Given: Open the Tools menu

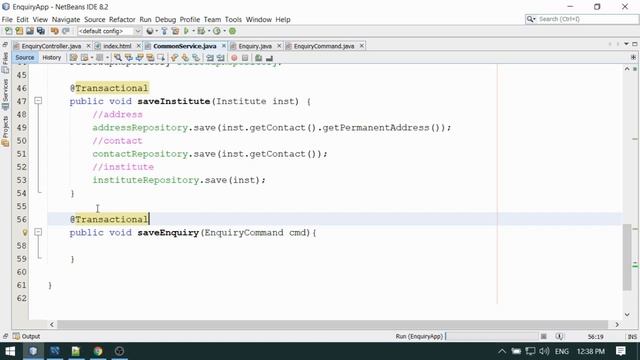Looking at the screenshot, I should 233,20.
